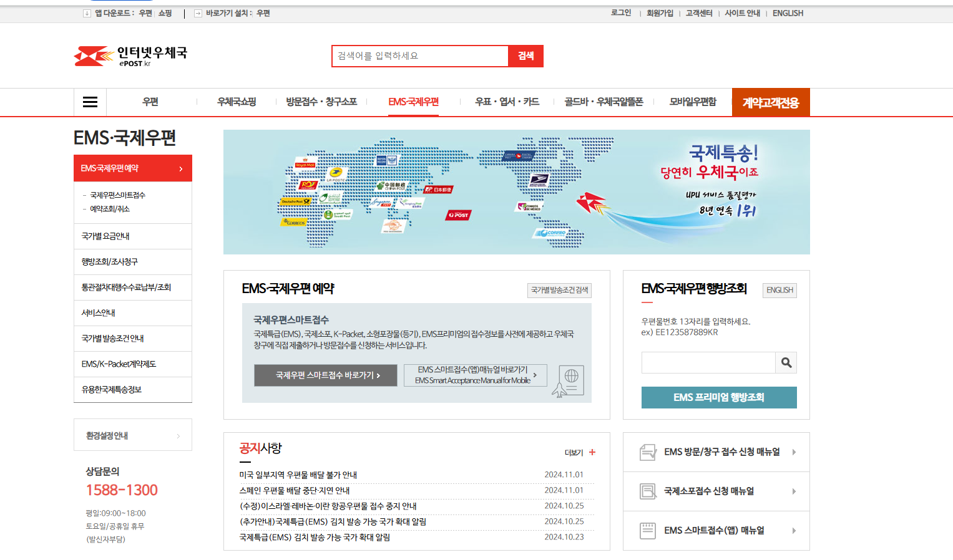Click the app download arrow icon

(87, 13)
